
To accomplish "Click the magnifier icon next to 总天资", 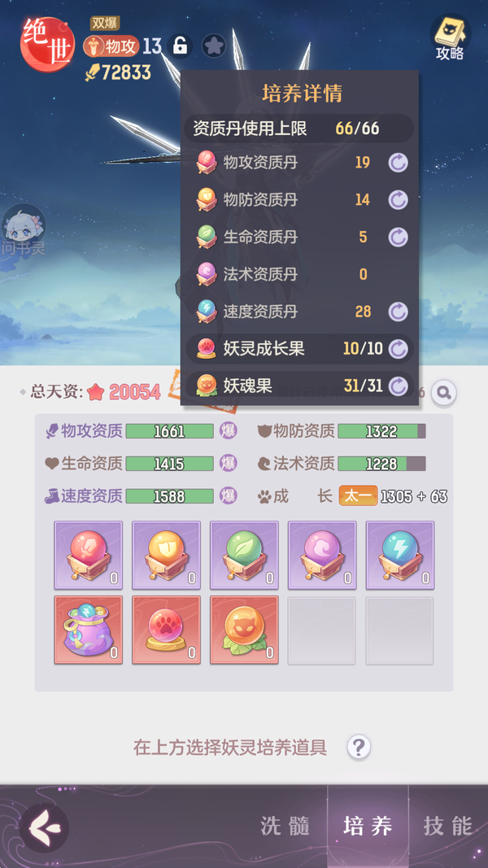I will (444, 392).
